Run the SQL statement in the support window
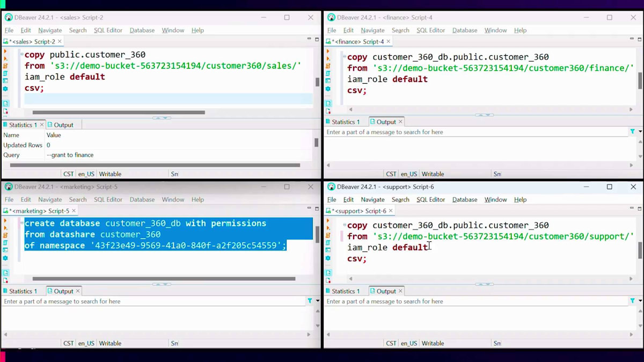This screenshot has height=362, width=644. pyautogui.click(x=328, y=221)
